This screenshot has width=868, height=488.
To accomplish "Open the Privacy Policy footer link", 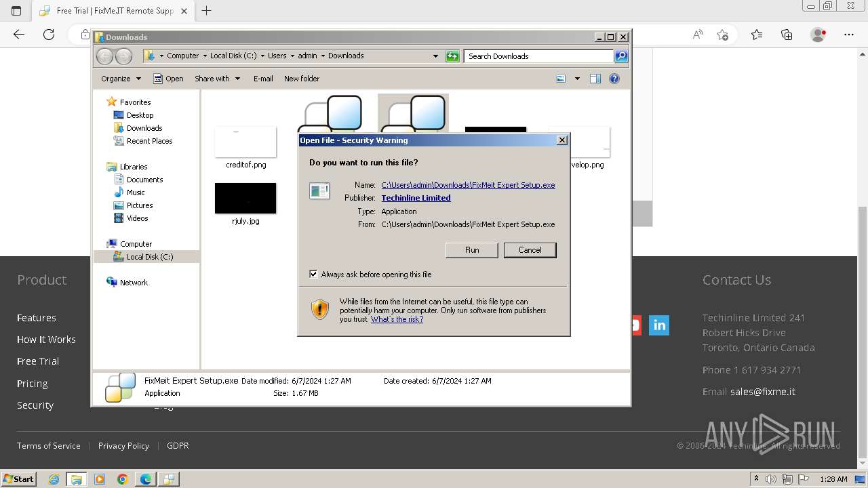I will tap(123, 446).
